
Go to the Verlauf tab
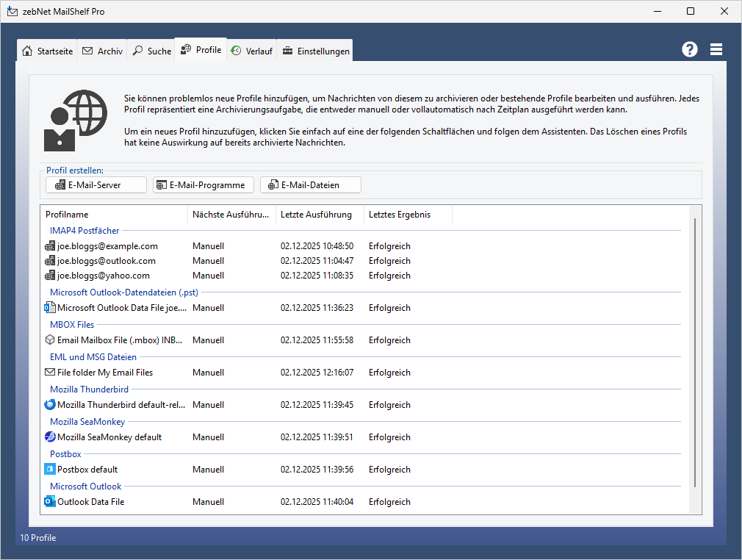[x=252, y=51]
